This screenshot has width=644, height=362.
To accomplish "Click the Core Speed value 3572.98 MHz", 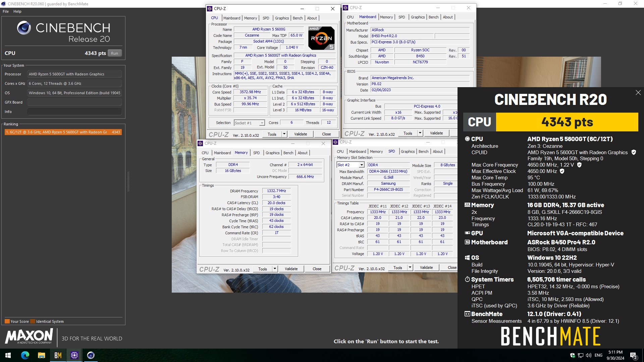I will click(x=250, y=92).
